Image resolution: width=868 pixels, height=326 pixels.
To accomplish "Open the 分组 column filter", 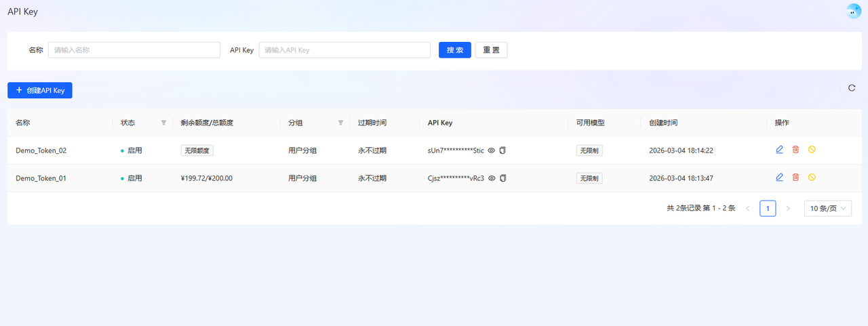I will 340,123.
